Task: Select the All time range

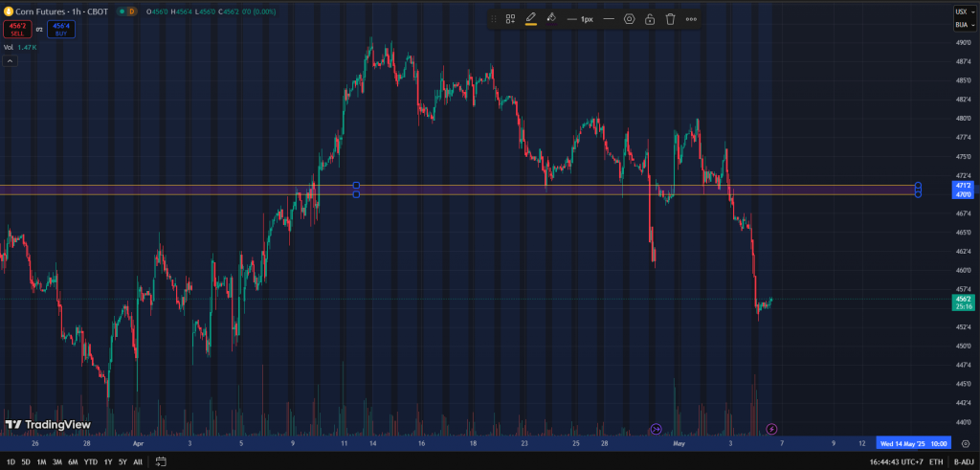Action: [138, 462]
